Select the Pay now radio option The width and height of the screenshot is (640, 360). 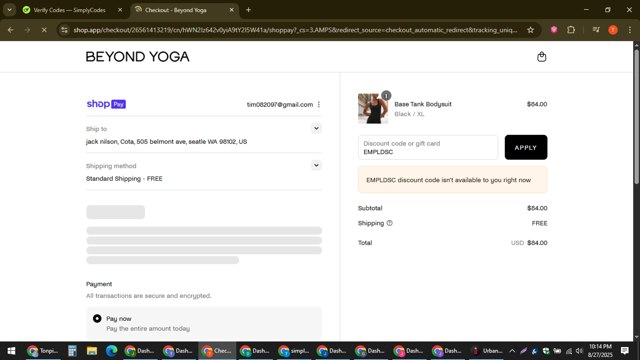[x=97, y=318]
